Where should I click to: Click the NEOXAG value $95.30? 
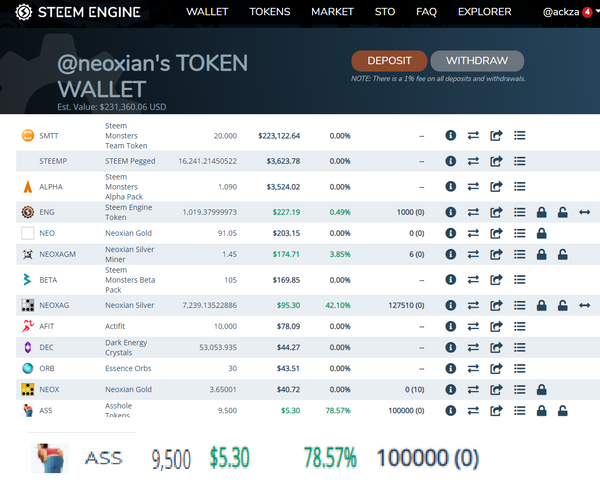coord(289,305)
